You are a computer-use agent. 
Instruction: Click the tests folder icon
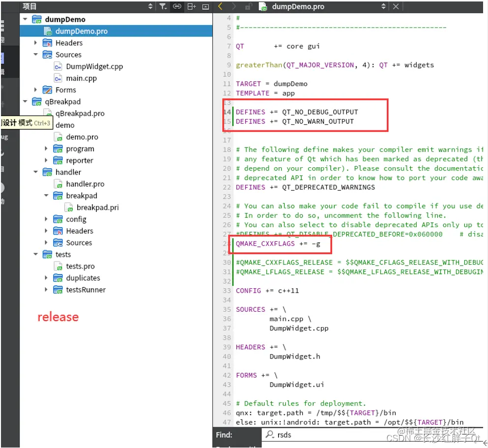click(47, 254)
